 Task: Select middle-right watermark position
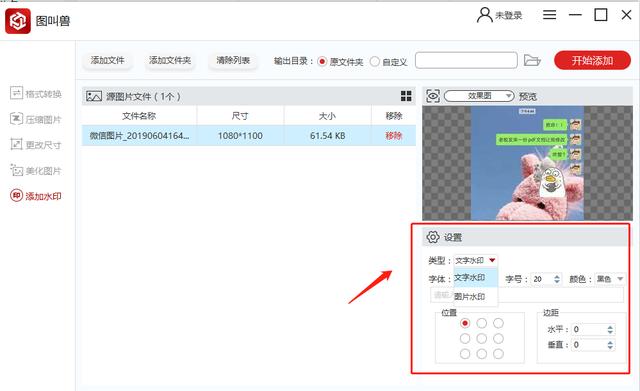498,338
